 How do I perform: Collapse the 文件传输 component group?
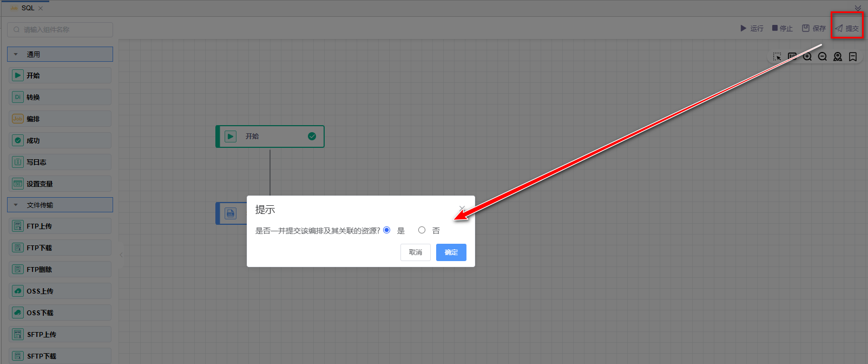coord(16,205)
